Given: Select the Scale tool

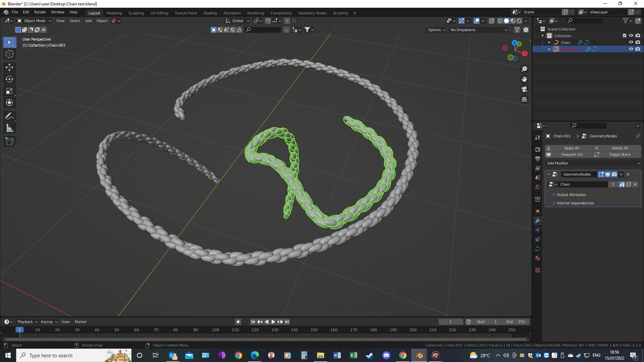Looking at the screenshot, I should pyautogui.click(x=9, y=91).
